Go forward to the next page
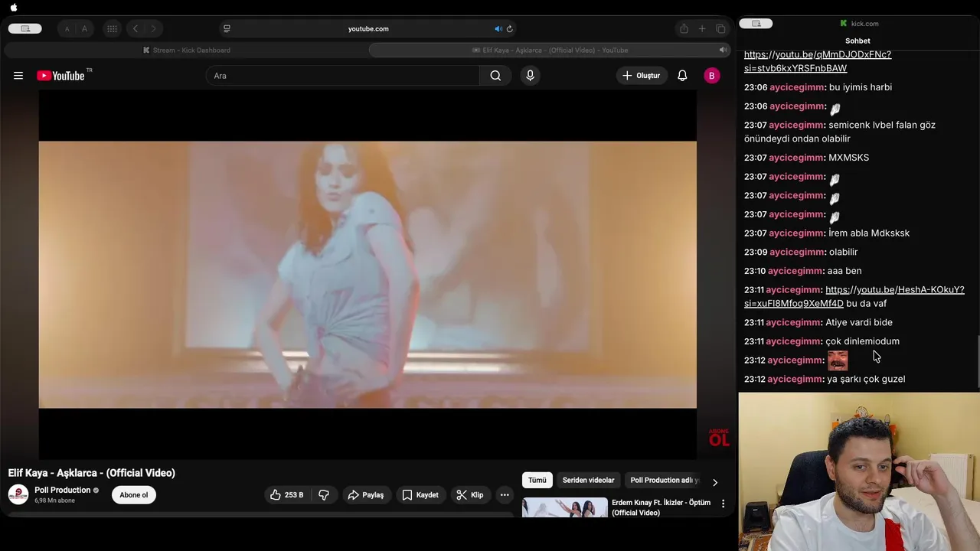 coord(153,29)
